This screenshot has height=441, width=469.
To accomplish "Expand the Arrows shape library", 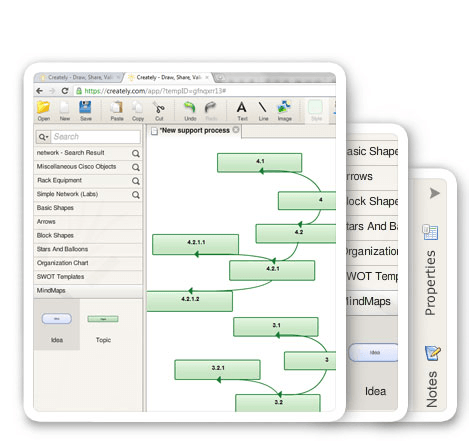I will click(x=88, y=222).
